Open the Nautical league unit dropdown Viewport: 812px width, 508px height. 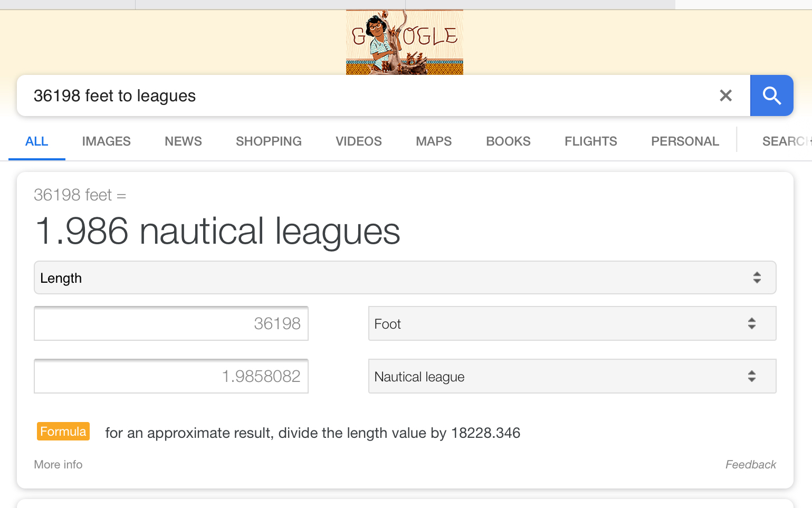pyautogui.click(x=572, y=376)
